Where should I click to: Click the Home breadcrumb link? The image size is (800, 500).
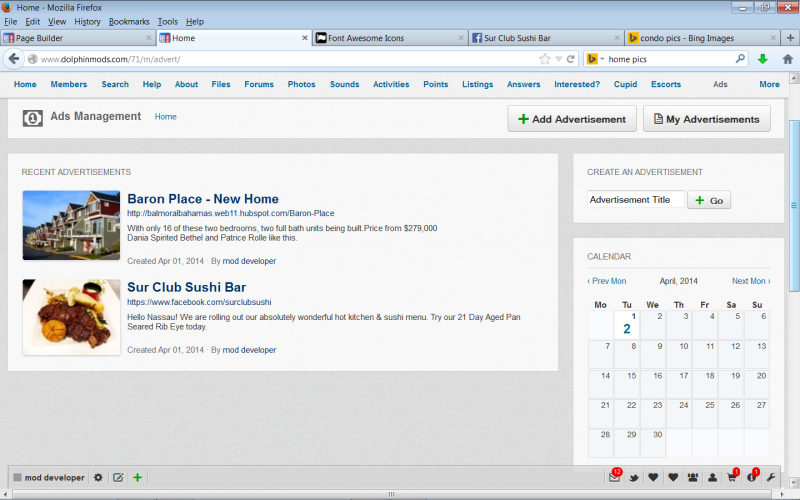click(165, 117)
